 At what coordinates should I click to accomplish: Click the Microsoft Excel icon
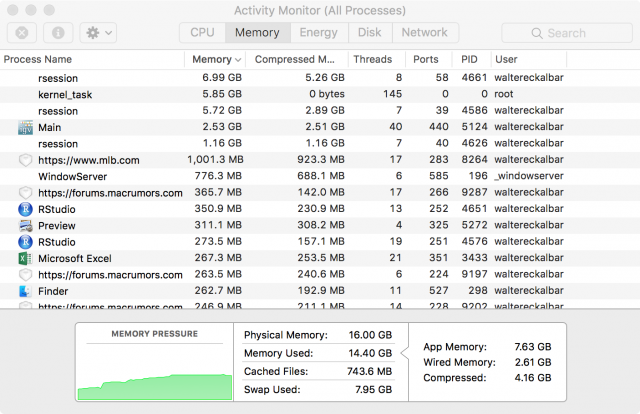[x=25, y=258]
